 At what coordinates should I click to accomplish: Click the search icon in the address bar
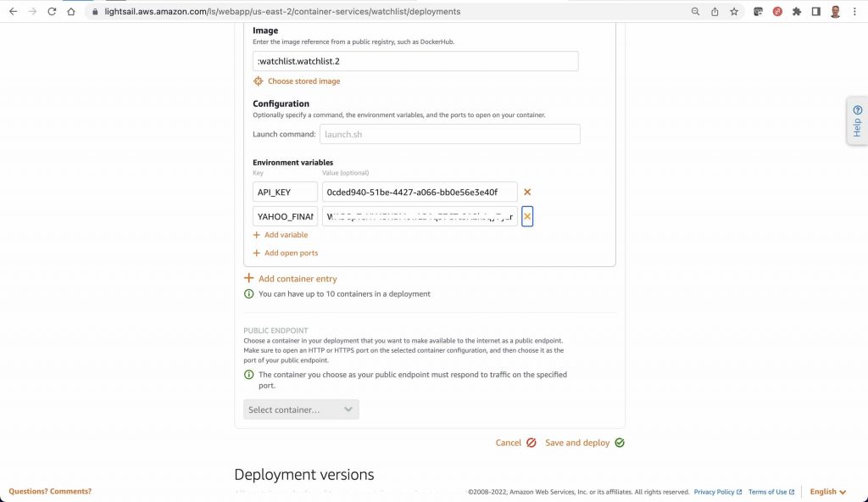tap(695, 12)
